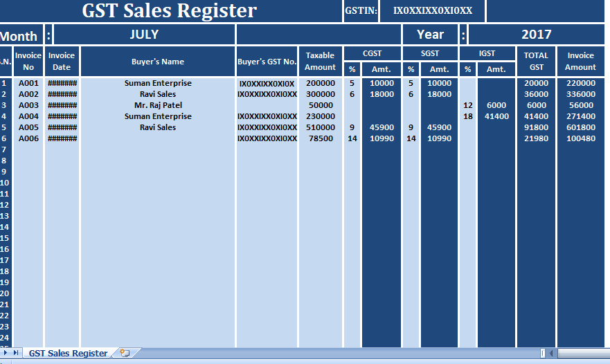The height and width of the screenshot is (364, 610).
Task: Click the Year label cell
Action: pos(430,35)
